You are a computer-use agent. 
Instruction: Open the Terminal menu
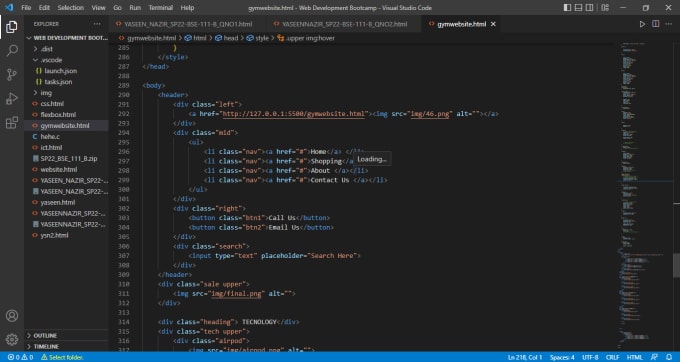click(161, 8)
